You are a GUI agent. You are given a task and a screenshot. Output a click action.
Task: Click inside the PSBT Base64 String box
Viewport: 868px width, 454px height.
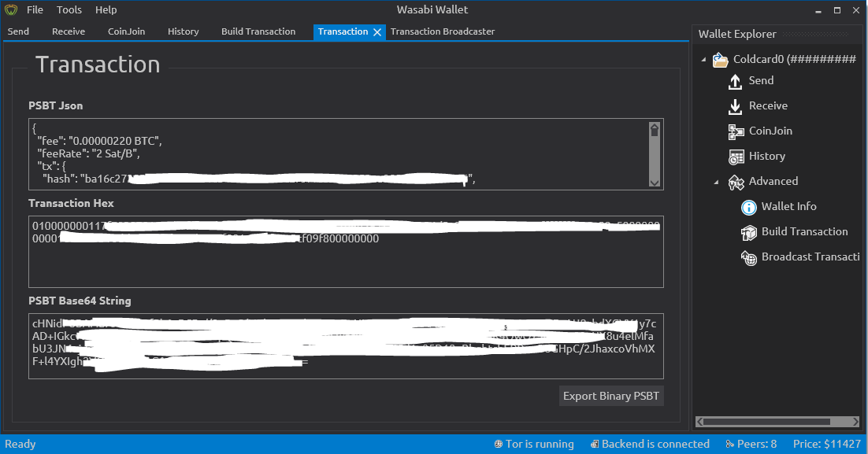346,346
